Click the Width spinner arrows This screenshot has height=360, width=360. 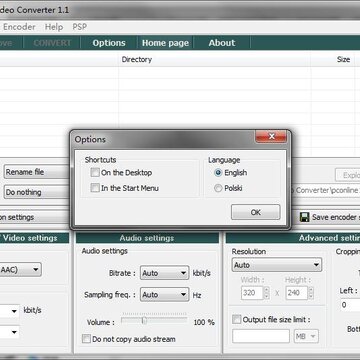(266, 293)
